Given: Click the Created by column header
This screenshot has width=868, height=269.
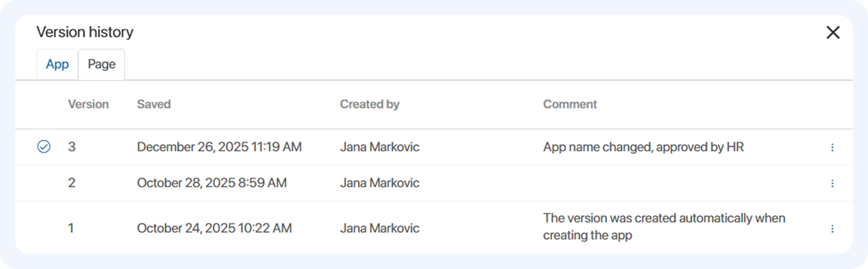Looking at the screenshot, I should tap(369, 104).
